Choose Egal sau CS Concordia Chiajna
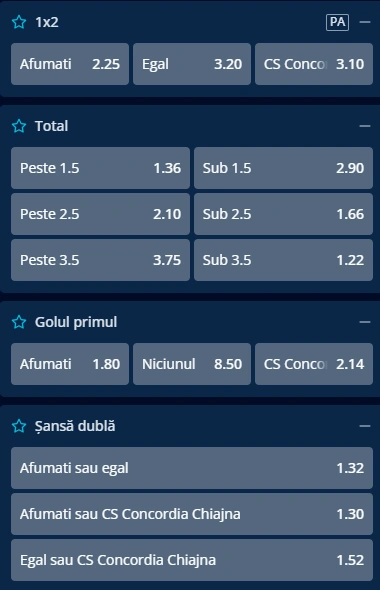The height and width of the screenshot is (590, 380). [192, 560]
